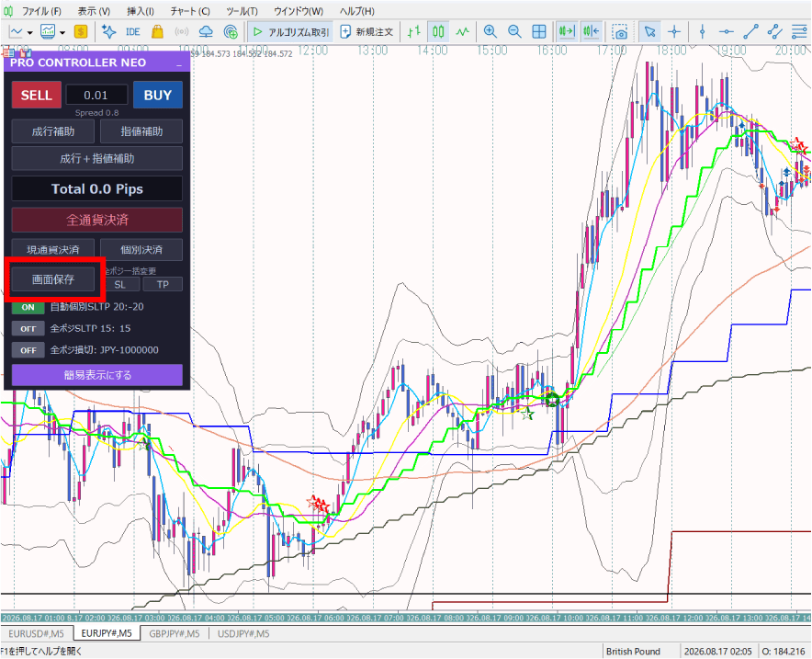This screenshot has width=812, height=659.
Task: Select the crosshair cursor tool
Action: pyautogui.click(x=674, y=32)
